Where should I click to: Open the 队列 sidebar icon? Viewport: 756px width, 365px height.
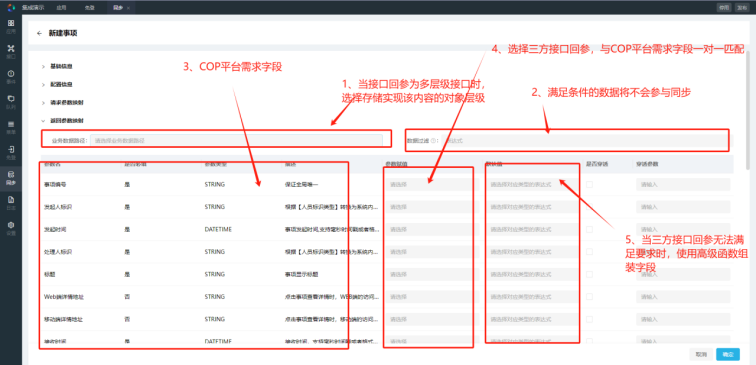11,102
